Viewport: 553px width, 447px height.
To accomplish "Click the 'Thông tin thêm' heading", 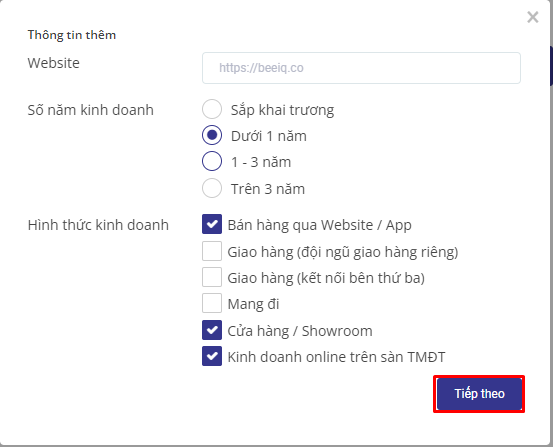I will pos(72,35).
